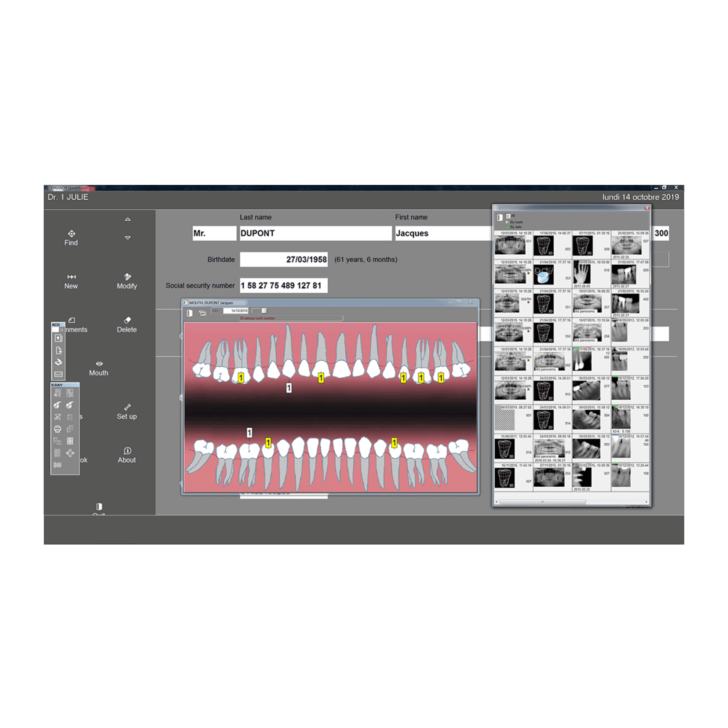Click the import file icon in ACQ palette
The width and height of the screenshot is (728, 728).
[x=58, y=350]
